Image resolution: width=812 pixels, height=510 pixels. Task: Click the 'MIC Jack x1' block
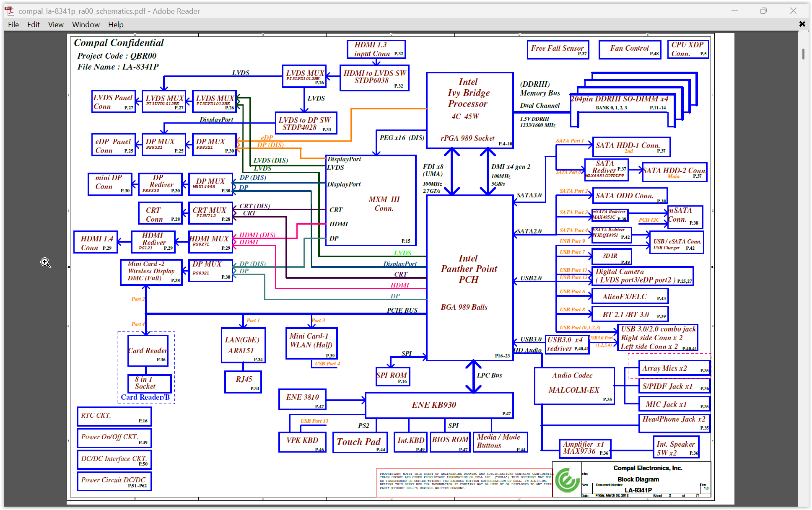[674, 404]
